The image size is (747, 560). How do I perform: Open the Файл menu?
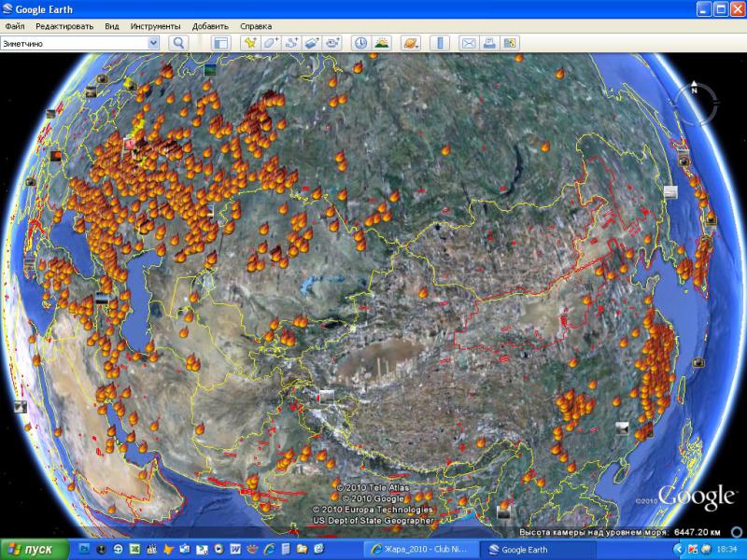(x=15, y=26)
